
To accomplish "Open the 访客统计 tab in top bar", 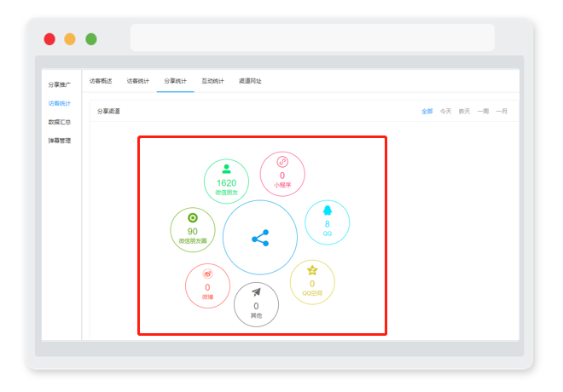I will point(138,81).
